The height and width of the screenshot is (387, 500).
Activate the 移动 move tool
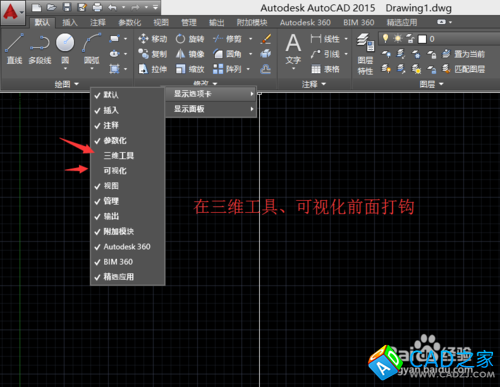coord(152,39)
